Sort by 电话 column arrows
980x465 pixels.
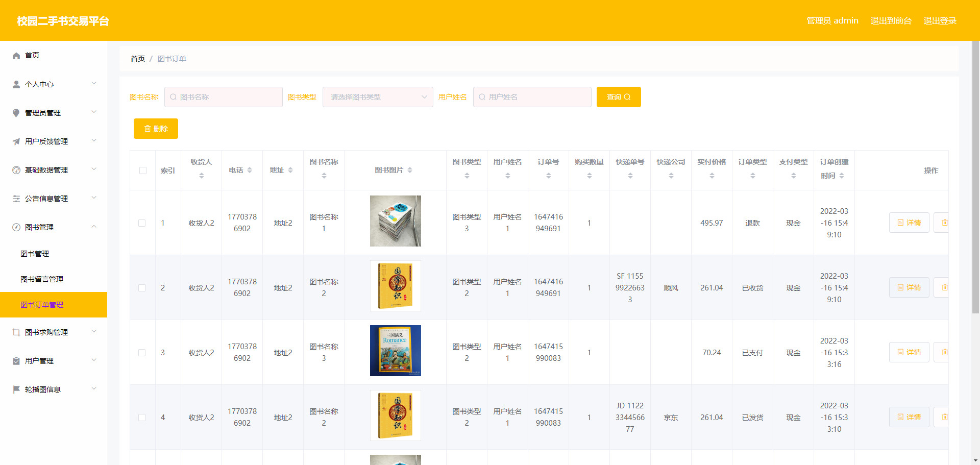(250, 170)
